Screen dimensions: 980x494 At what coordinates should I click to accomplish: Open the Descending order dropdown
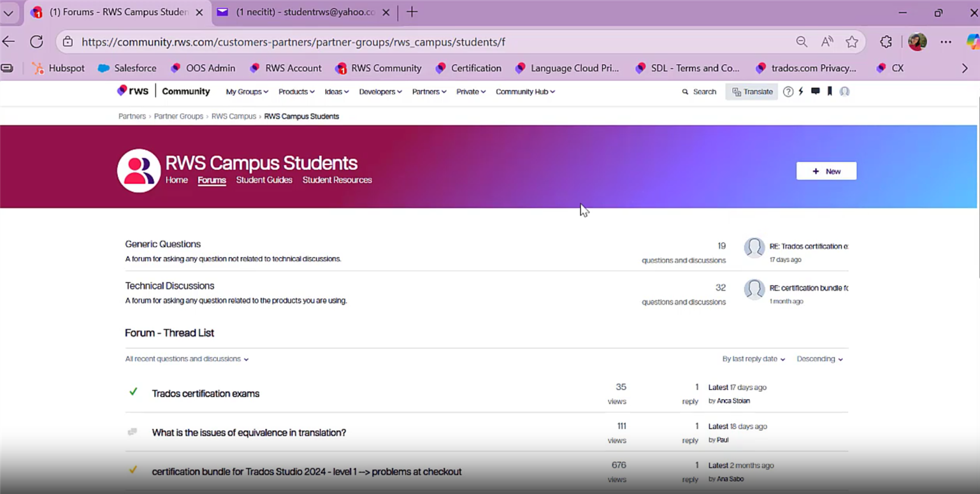point(819,359)
